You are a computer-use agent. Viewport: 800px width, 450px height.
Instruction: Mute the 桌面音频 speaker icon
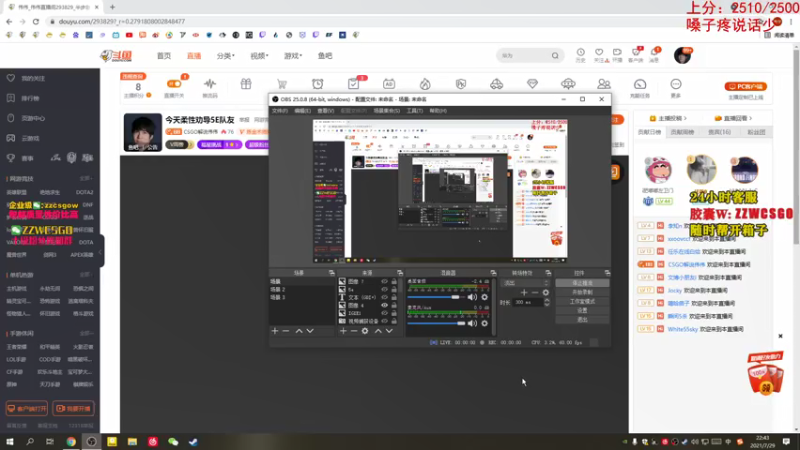coord(472,297)
